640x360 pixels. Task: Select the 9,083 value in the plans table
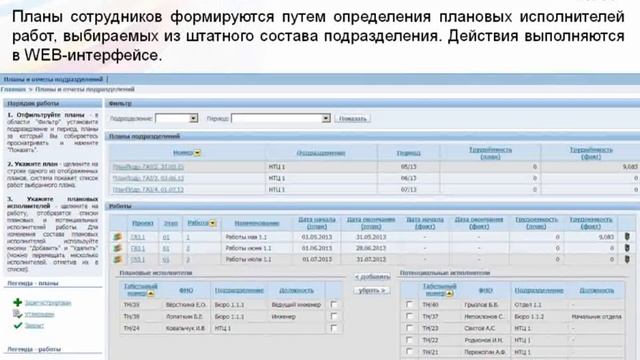point(630,167)
